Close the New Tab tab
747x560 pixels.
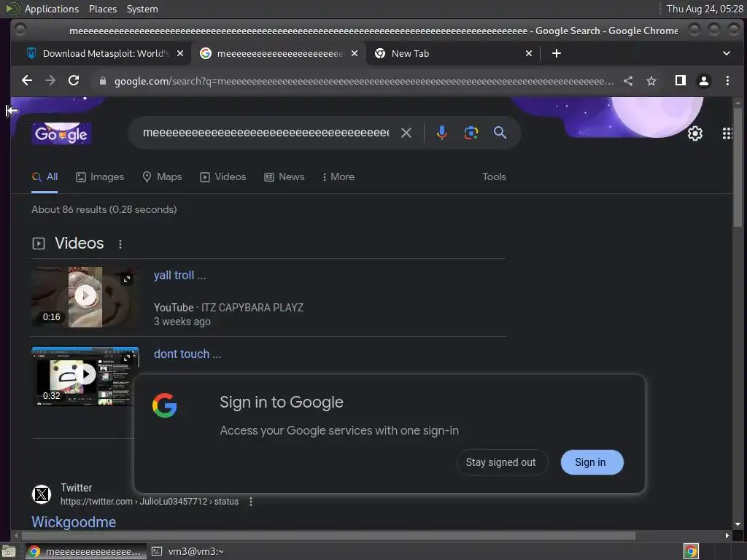click(x=529, y=53)
